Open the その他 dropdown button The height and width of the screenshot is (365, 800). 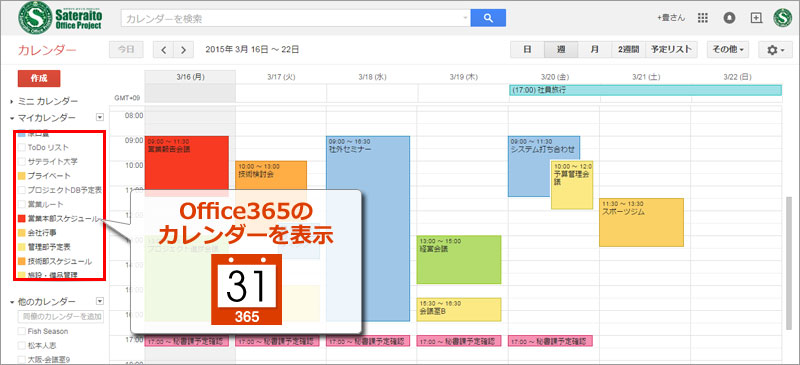[728, 50]
